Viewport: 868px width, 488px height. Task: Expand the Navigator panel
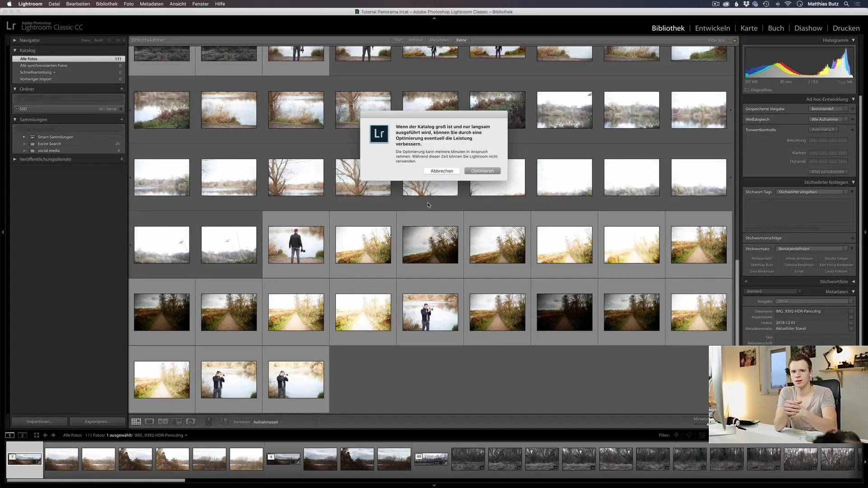[15, 40]
